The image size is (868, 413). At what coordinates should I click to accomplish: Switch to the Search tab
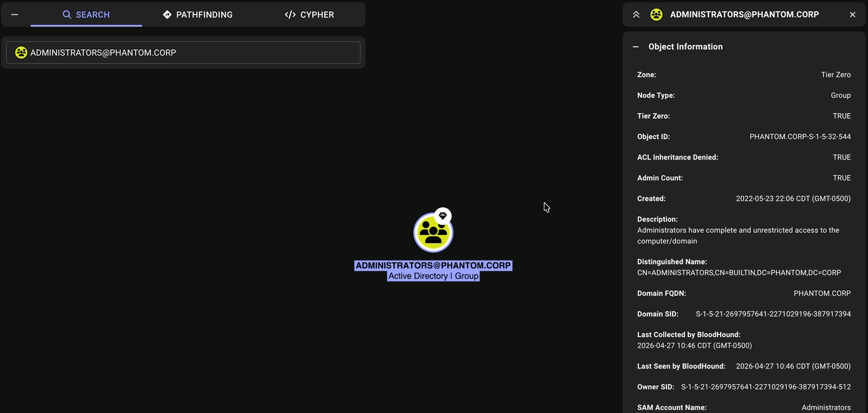coord(86,15)
